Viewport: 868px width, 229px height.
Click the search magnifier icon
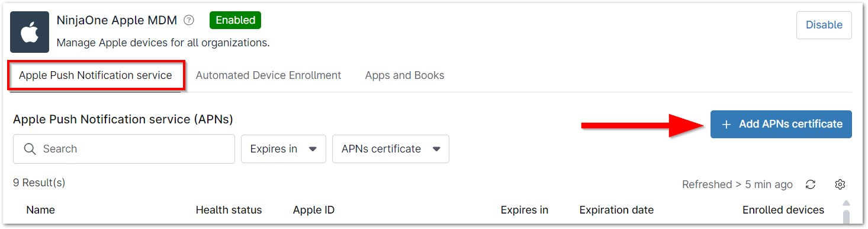[30, 149]
